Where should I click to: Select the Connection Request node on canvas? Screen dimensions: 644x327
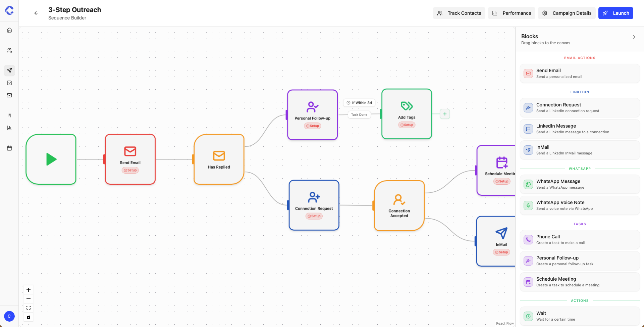coord(314,205)
